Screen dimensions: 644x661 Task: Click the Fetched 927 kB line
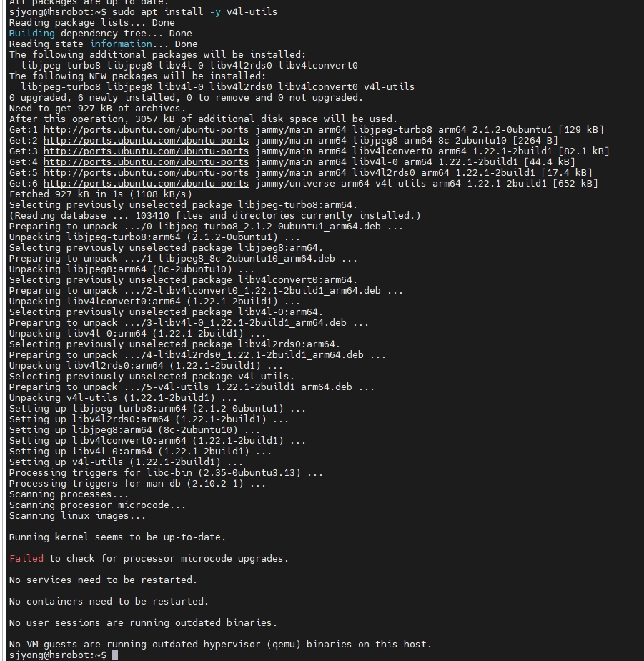point(100,194)
